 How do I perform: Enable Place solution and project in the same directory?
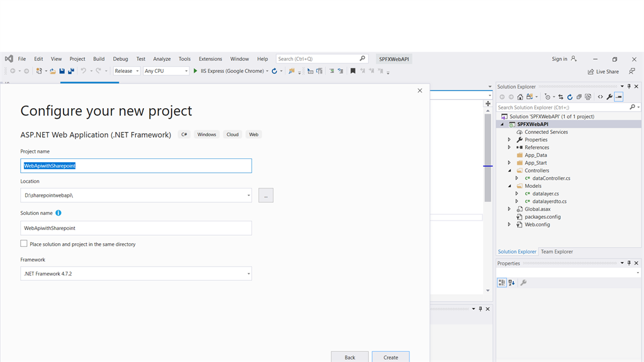pos(24,244)
